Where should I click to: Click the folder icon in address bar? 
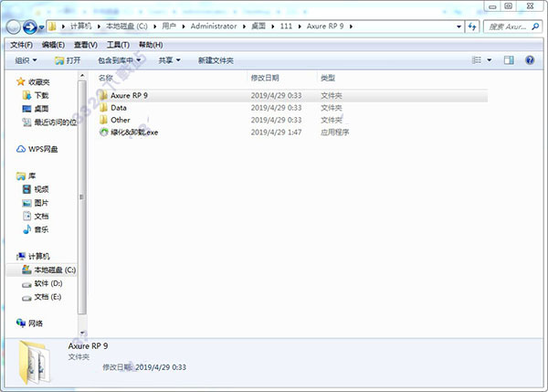[52, 26]
